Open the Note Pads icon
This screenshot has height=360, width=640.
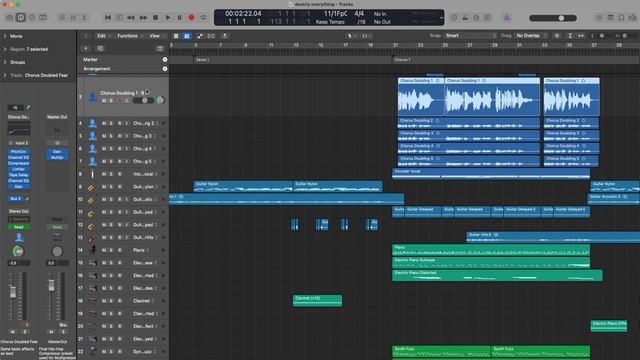pos(610,18)
